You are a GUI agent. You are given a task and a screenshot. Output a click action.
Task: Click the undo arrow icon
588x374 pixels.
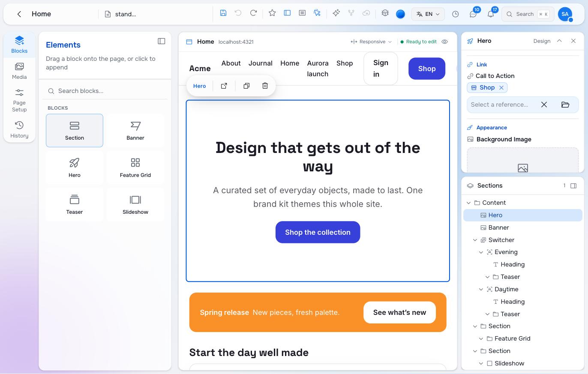click(x=238, y=13)
